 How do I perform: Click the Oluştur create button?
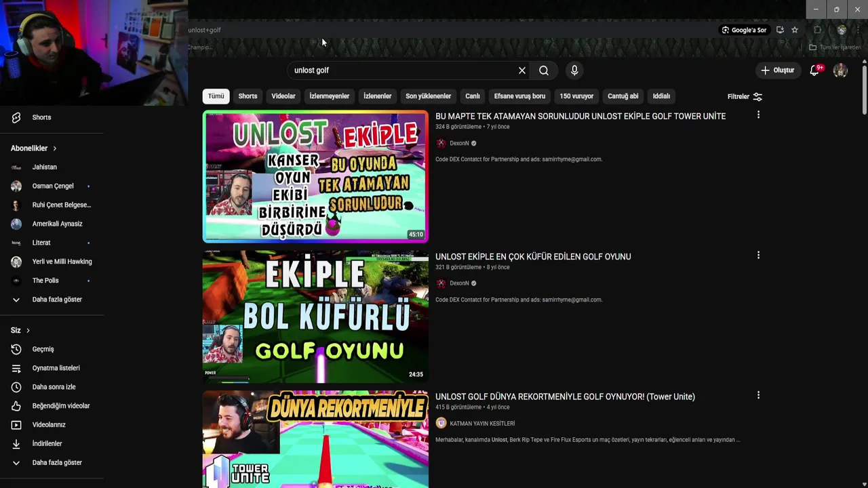pyautogui.click(x=778, y=70)
